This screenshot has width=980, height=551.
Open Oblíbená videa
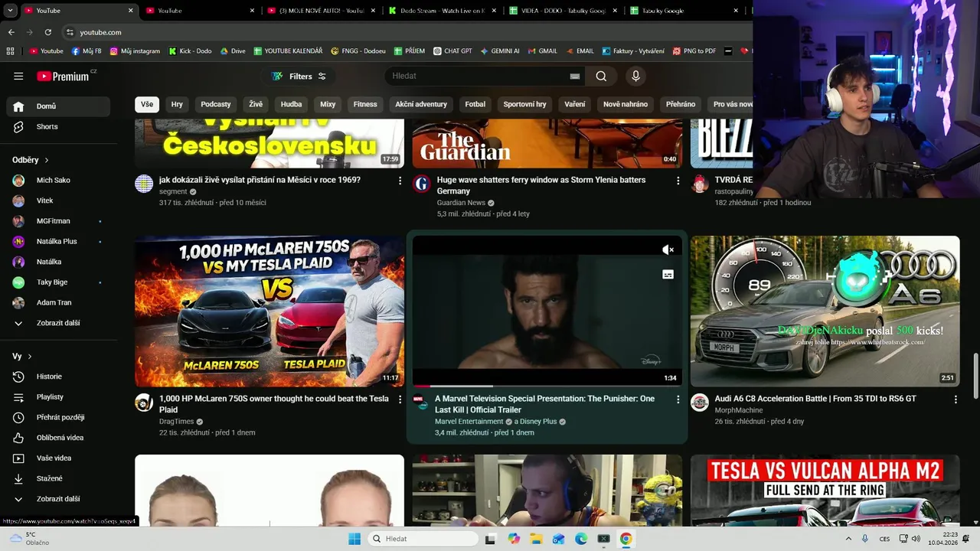58,438
